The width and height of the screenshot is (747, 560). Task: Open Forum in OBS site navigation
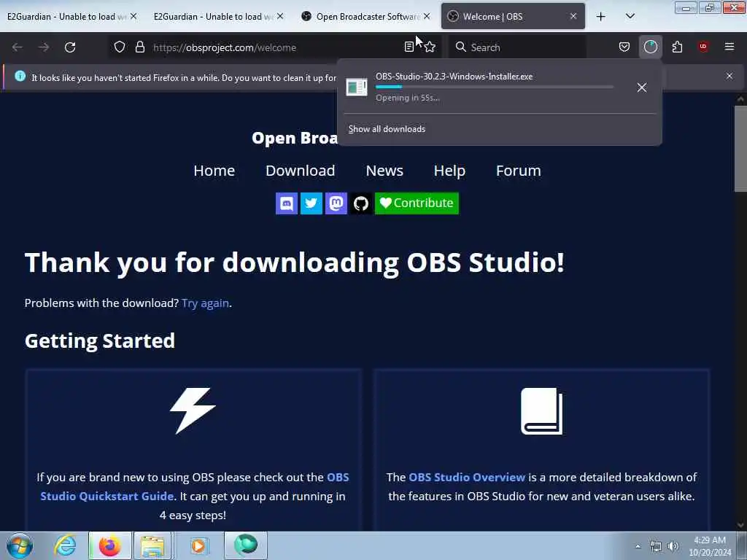pyautogui.click(x=519, y=171)
